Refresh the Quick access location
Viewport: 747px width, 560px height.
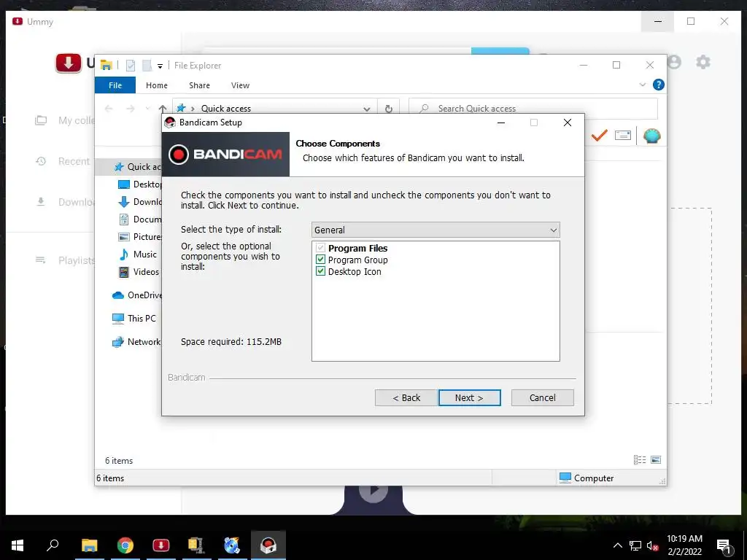point(389,109)
